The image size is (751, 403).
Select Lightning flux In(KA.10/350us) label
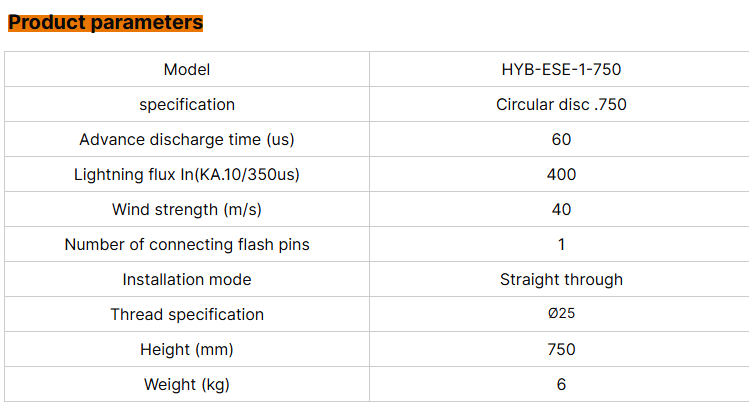coord(187,175)
